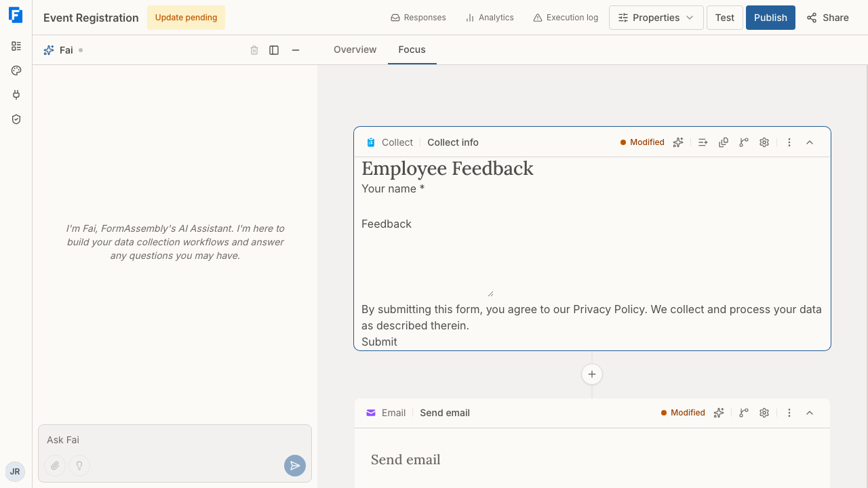Viewport: 868px width, 488px height.
Task: Open the forms list sidebar icon
Action: [16, 46]
